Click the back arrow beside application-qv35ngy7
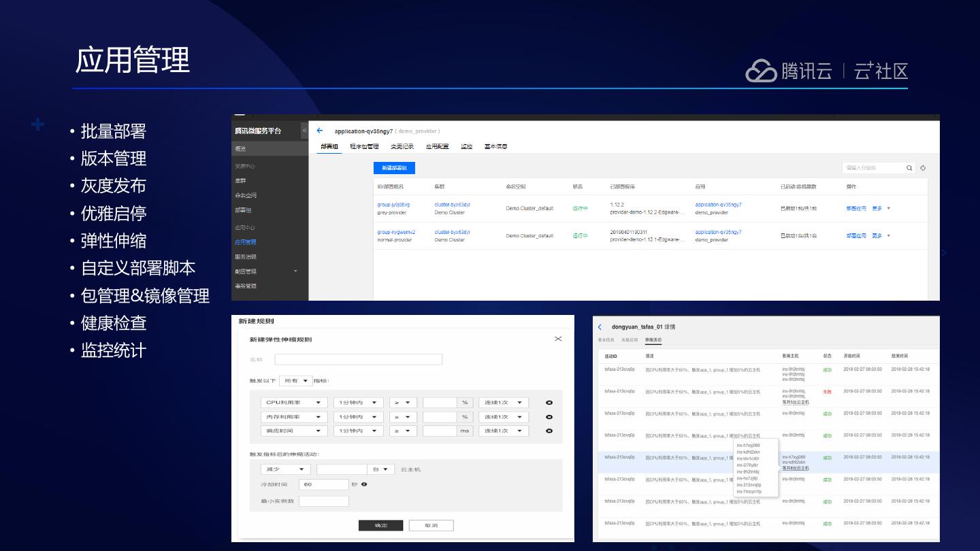Image resolution: width=980 pixels, height=551 pixels. (320, 131)
